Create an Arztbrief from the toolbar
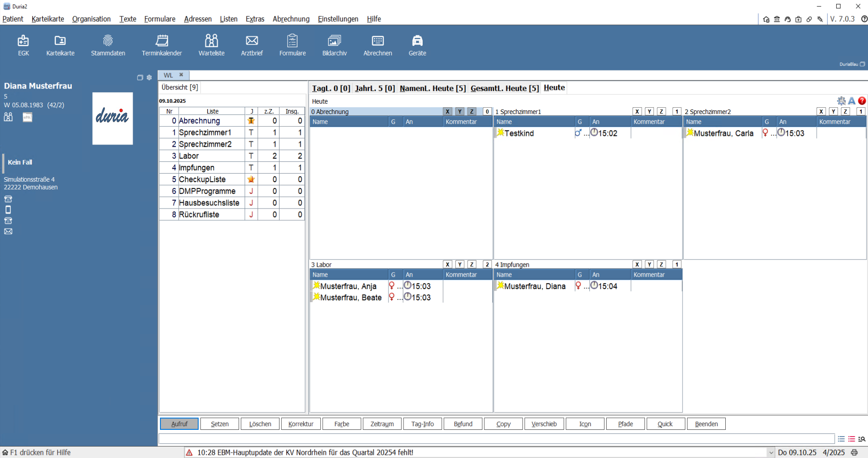 (x=252, y=45)
